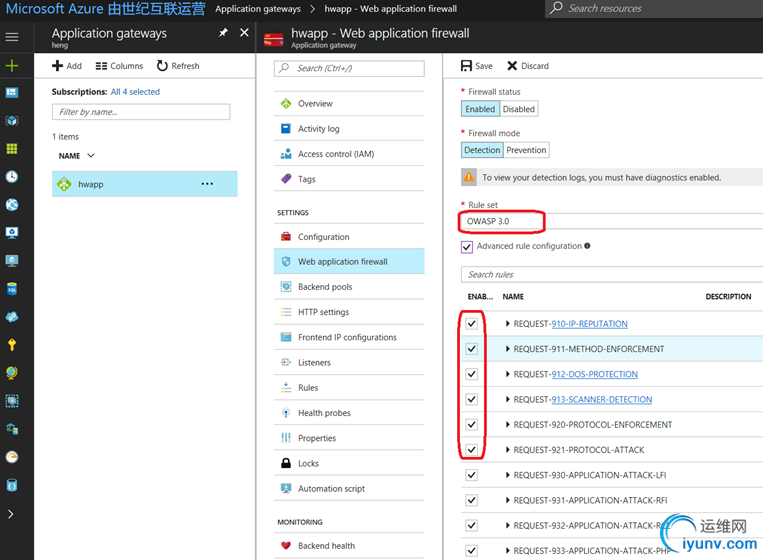The width and height of the screenshot is (763, 560).
Task: Click the Listeners icon
Action: click(x=286, y=362)
